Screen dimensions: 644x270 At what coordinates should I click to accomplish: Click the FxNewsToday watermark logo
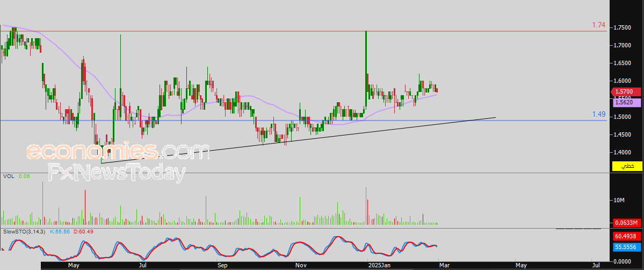click(116, 173)
